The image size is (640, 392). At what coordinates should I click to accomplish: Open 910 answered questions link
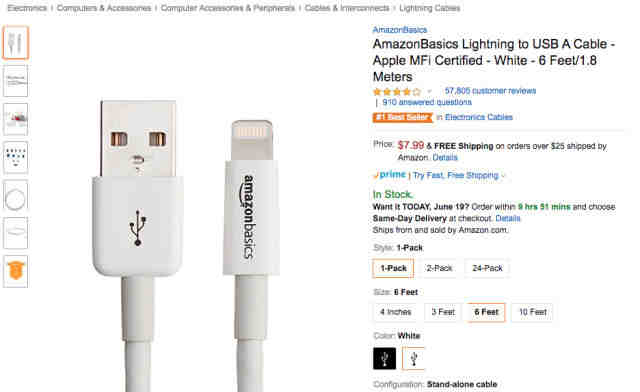427,102
